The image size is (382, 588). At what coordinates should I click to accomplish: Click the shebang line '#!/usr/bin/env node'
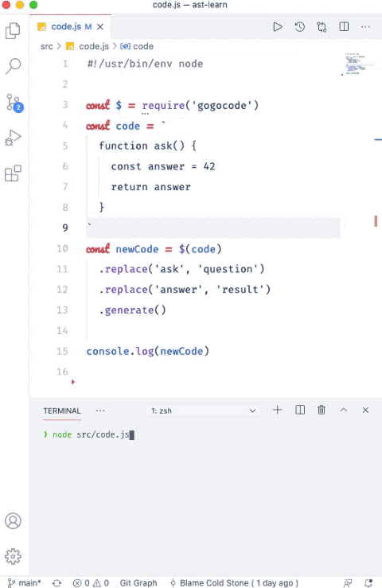pyautogui.click(x=145, y=64)
